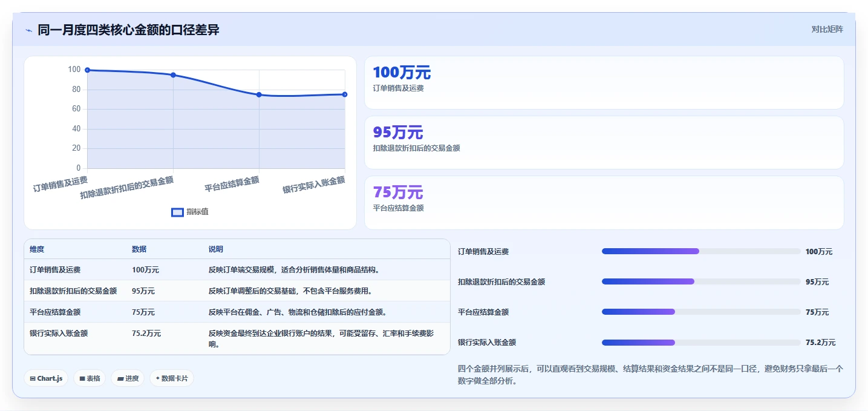Screen dimensions: 868x411
Task: Click the 60 y-axis tick label
Action: point(76,109)
